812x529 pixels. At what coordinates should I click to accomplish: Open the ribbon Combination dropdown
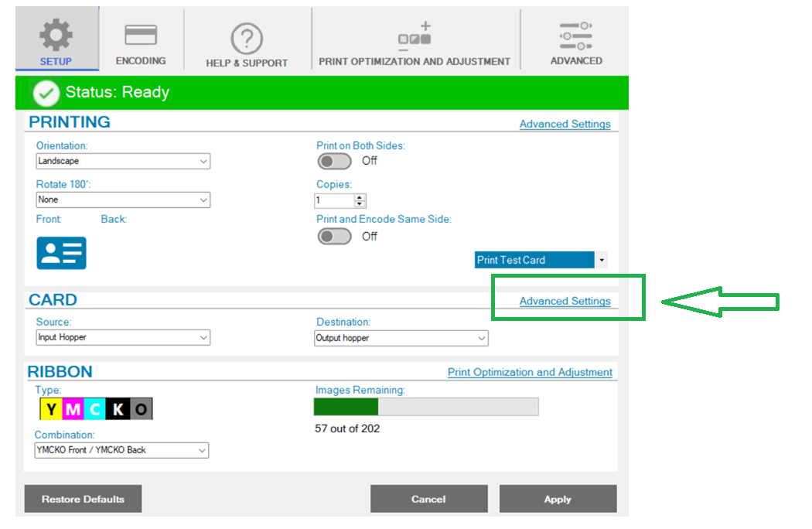[121, 450]
